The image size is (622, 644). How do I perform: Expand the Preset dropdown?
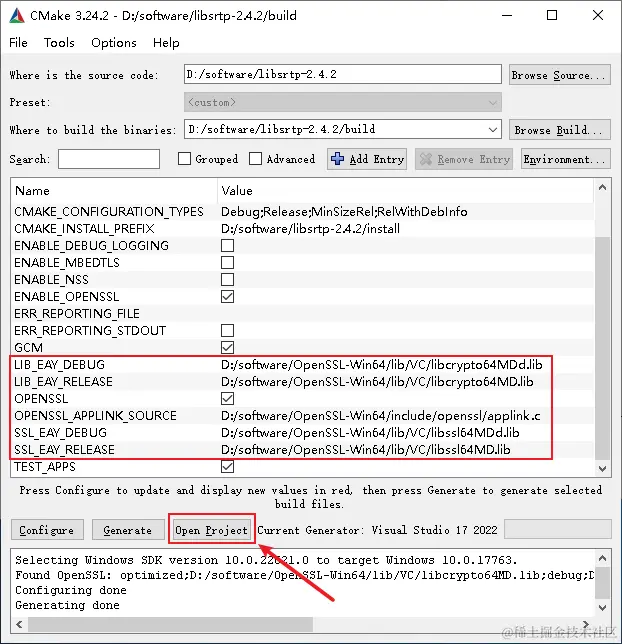point(343,102)
